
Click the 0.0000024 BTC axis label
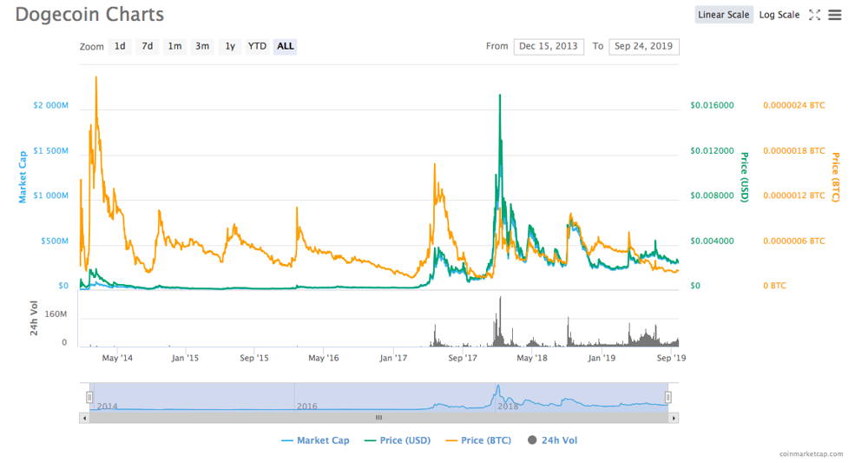pos(794,105)
